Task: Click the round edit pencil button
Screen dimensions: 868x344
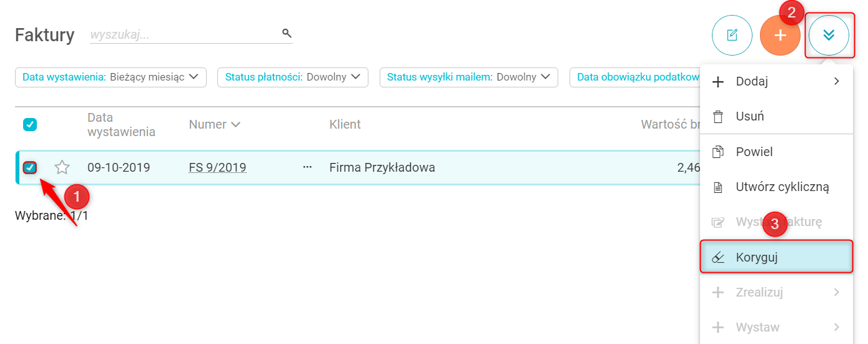Action: (x=732, y=35)
